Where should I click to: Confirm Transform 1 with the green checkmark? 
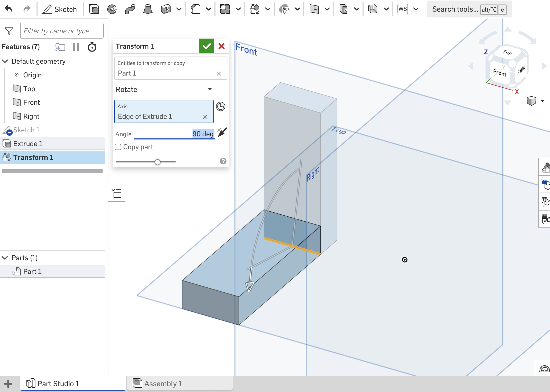207,46
